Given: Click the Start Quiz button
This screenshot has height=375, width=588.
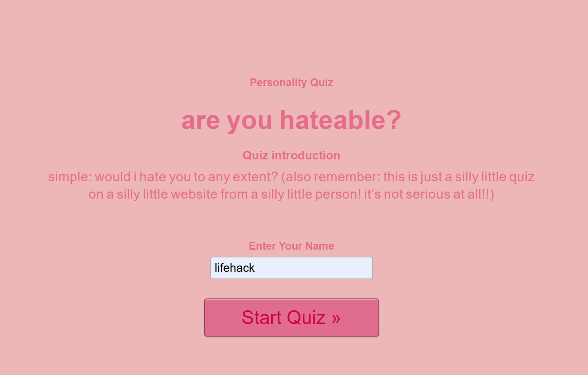Looking at the screenshot, I should pyautogui.click(x=291, y=317).
